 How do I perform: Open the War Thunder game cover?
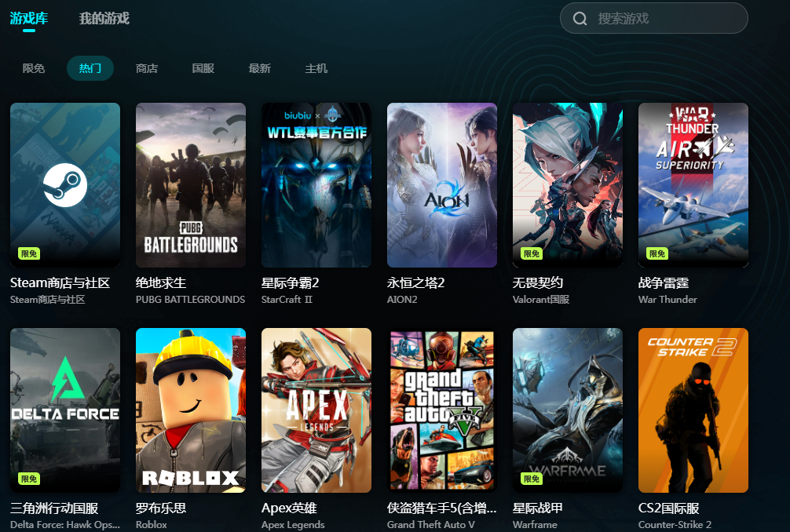click(x=693, y=184)
